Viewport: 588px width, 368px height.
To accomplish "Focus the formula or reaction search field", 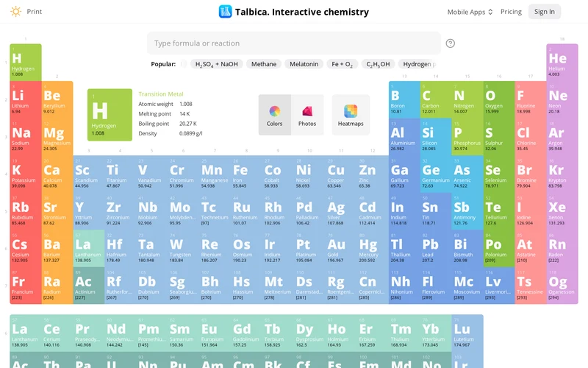I will (294, 43).
